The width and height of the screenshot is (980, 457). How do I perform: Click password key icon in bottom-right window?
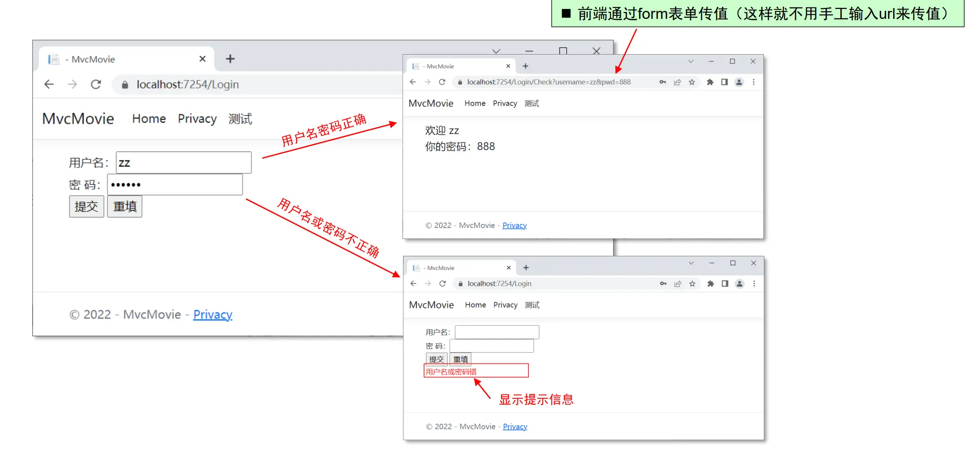pyautogui.click(x=663, y=284)
